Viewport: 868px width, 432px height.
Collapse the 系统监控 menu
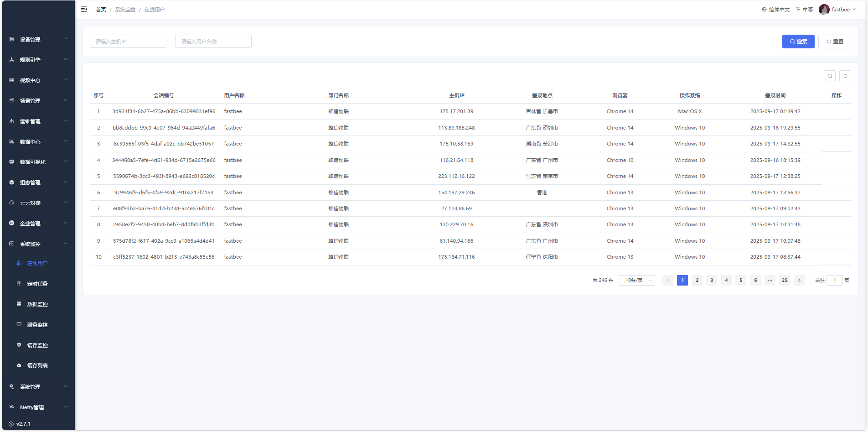38,244
